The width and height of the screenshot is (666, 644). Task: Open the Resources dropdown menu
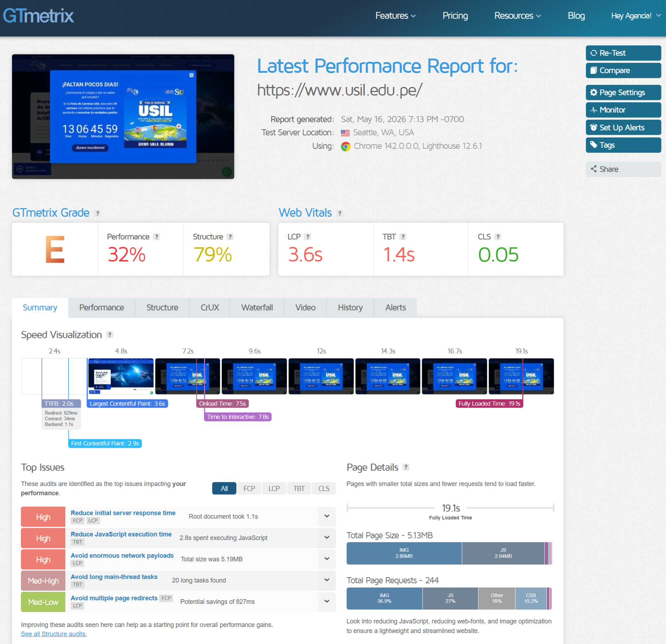click(x=517, y=16)
